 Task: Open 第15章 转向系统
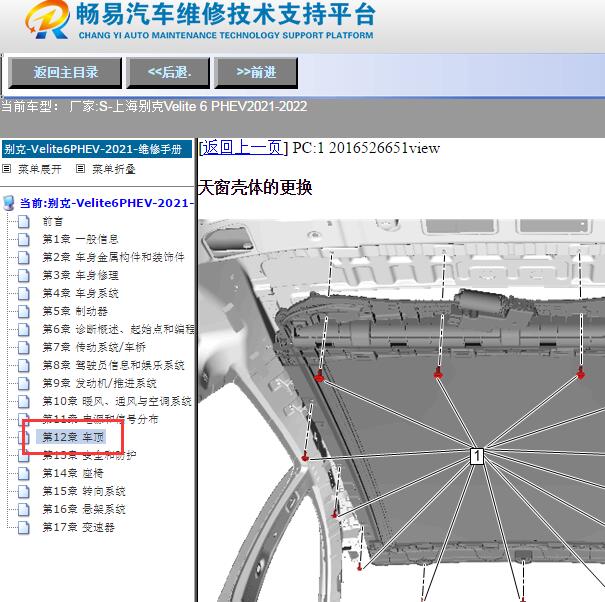(x=84, y=491)
